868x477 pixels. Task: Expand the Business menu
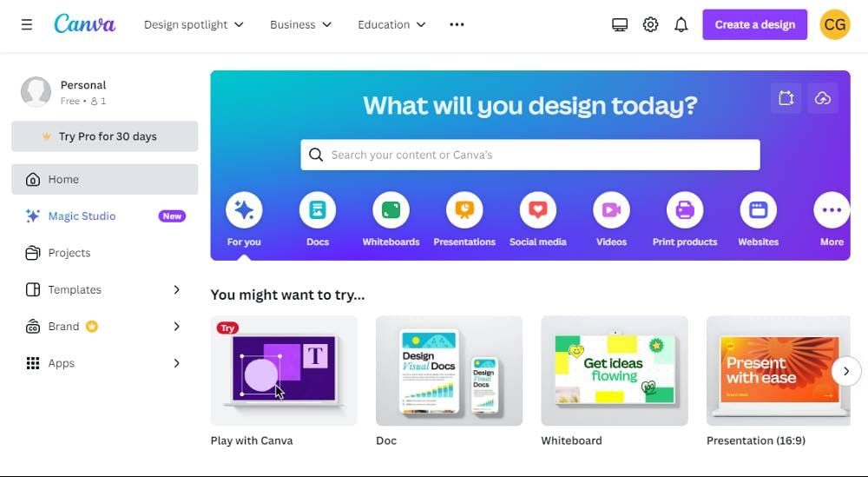point(300,24)
